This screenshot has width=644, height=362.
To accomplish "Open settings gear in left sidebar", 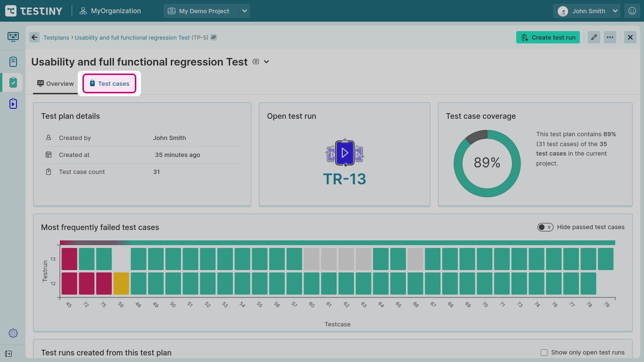I will click(x=13, y=333).
